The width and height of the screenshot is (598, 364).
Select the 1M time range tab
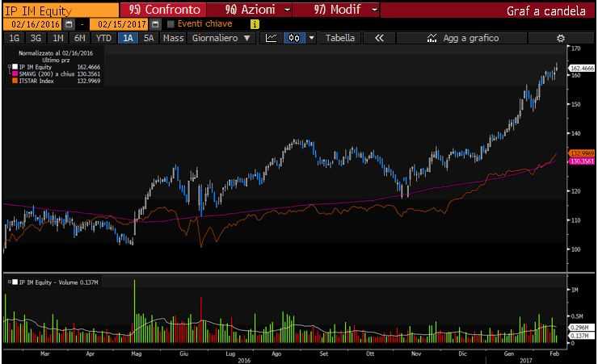[x=58, y=38]
